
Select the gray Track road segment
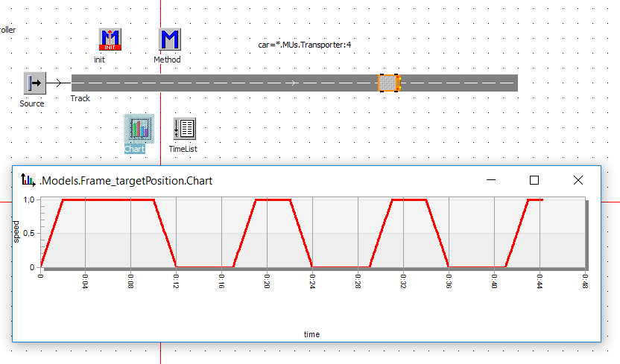coord(224,83)
